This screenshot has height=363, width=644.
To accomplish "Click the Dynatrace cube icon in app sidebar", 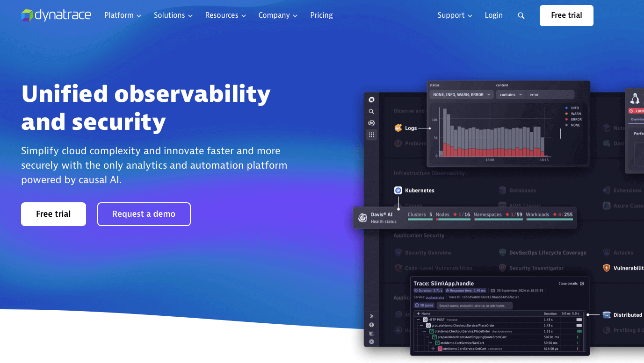I will pyautogui.click(x=371, y=100).
